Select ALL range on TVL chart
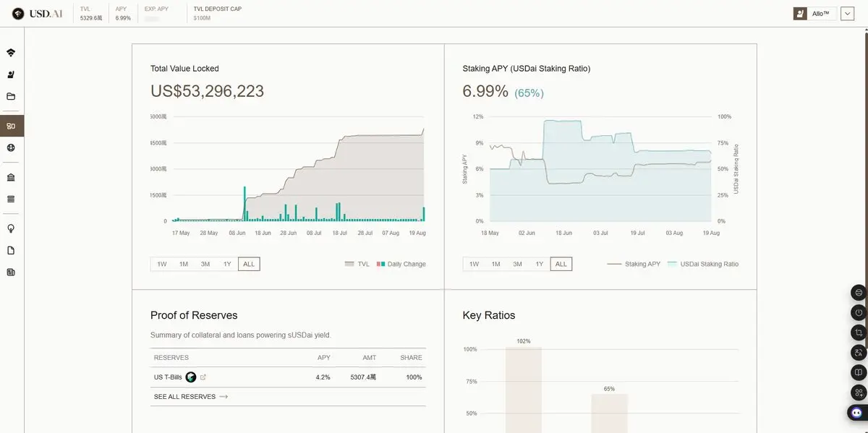Viewport: 868px width, 433px height. (249, 264)
